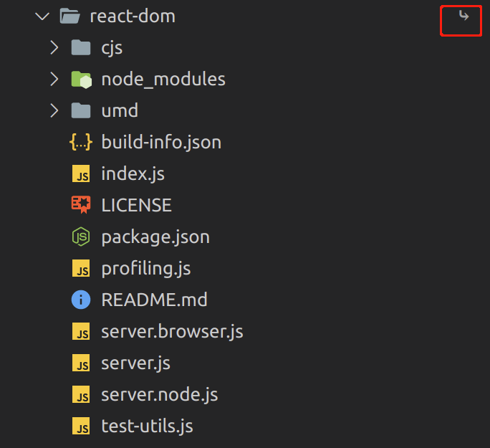Expand the node_modules folder arrow
The image size is (490, 448).
54,79
